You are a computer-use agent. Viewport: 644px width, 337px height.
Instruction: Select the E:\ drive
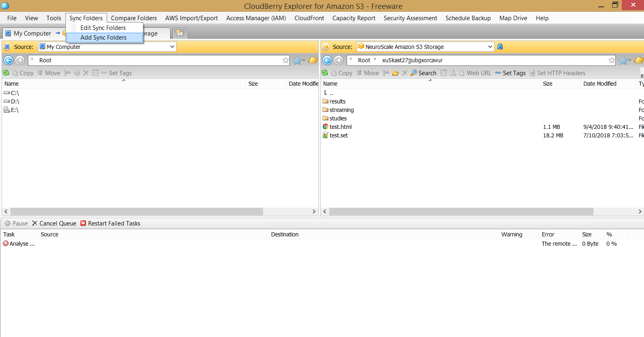tap(11, 110)
